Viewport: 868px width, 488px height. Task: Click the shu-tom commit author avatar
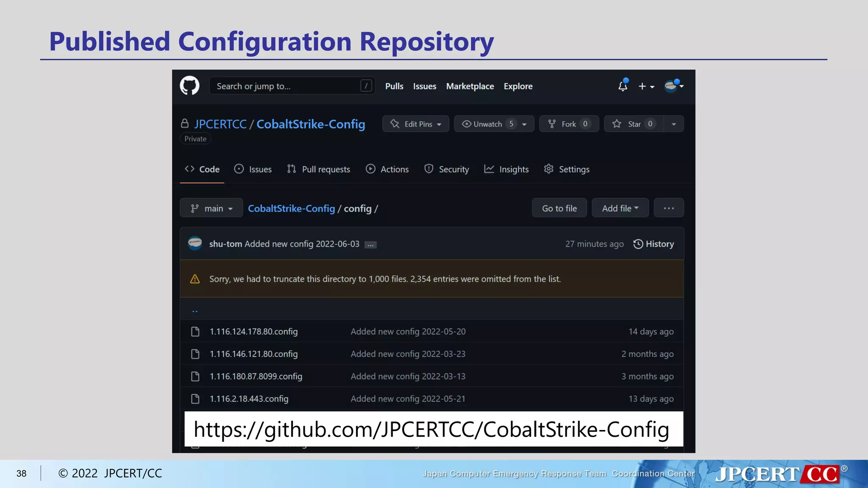pyautogui.click(x=195, y=244)
